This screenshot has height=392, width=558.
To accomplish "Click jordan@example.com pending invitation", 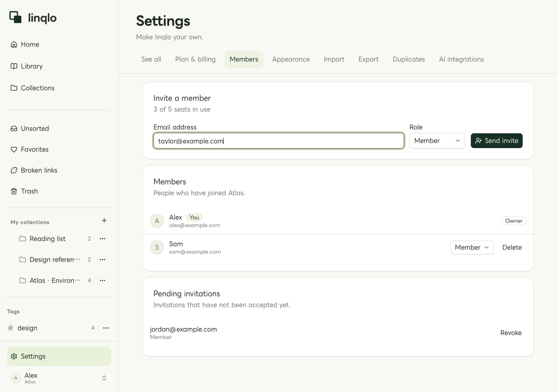I will coord(184,329).
